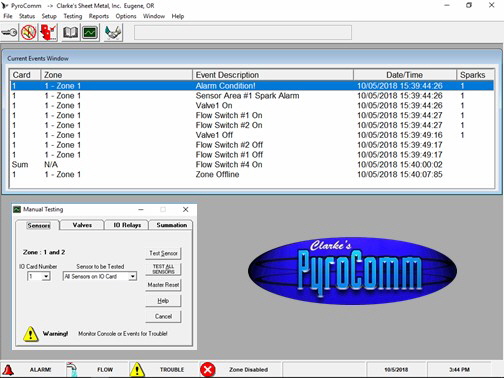Click the red X Zone Disabled icon
This screenshot has width=504, height=378.
208,370
